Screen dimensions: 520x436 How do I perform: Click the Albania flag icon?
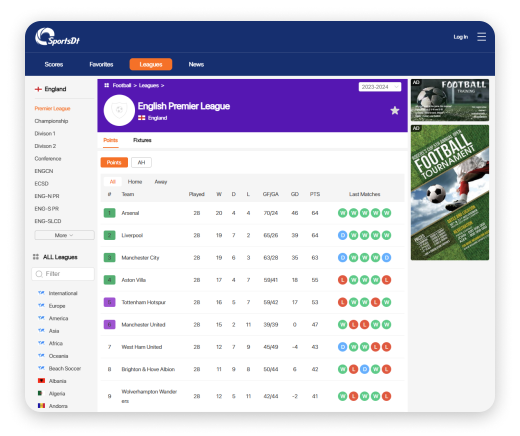point(41,380)
